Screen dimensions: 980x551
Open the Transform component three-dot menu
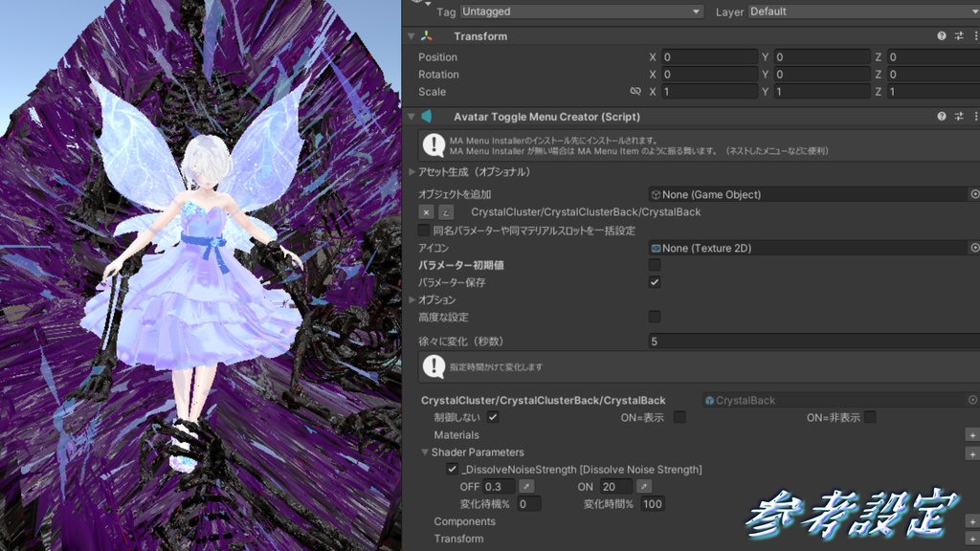click(975, 36)
